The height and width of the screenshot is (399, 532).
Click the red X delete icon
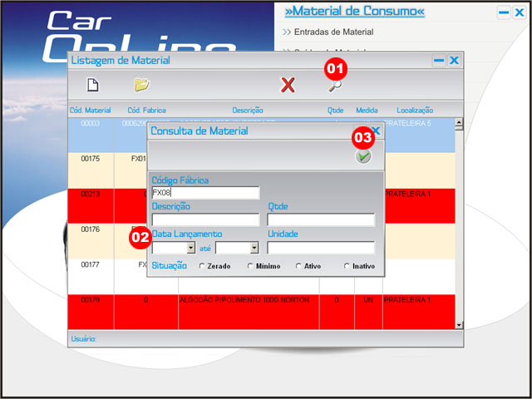tap(288, 85)
